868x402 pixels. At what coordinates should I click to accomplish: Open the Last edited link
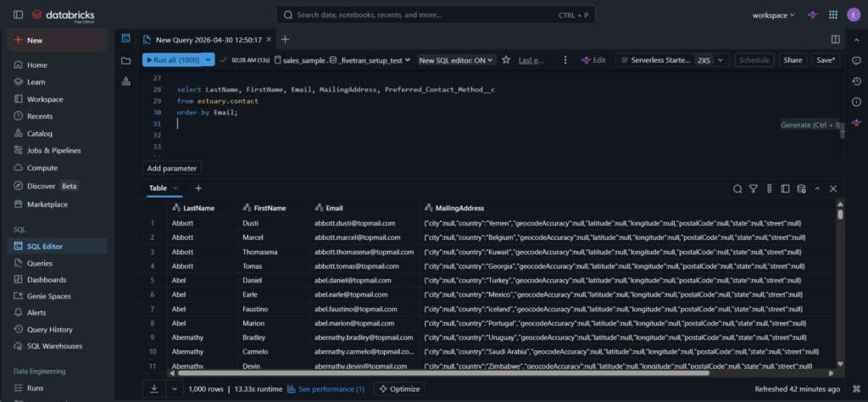point(531,60)
